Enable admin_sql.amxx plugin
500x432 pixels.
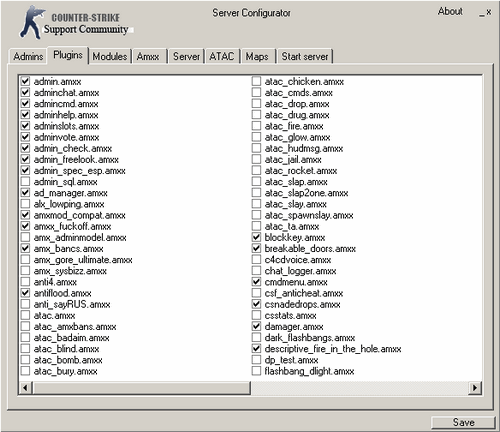pyautogui.click(x=25, y=182)
